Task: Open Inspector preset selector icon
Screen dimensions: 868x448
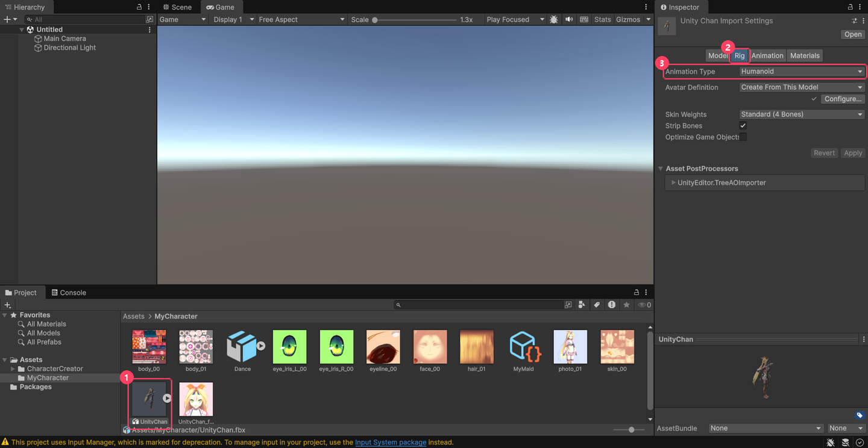Action: pos(855,20)
